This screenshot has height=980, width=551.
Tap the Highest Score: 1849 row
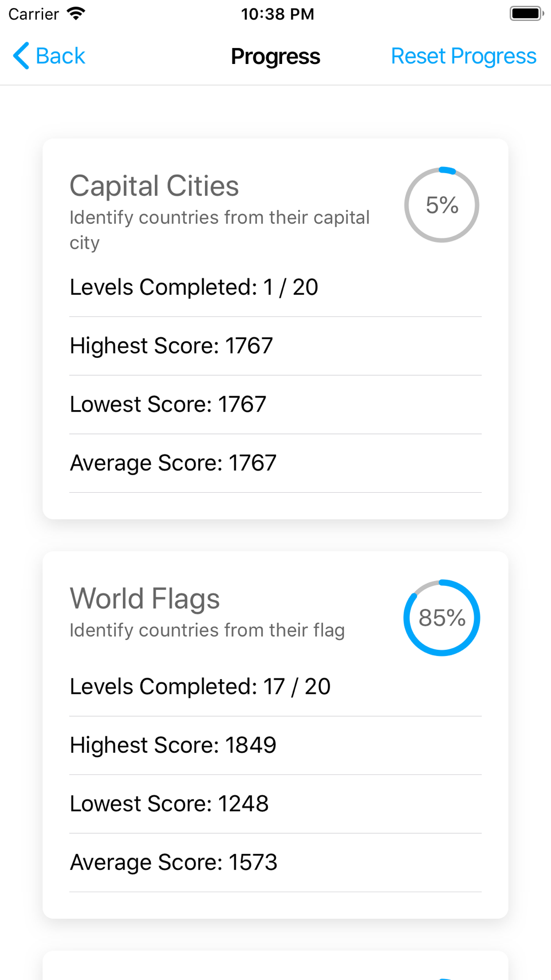tap(275, 745)
